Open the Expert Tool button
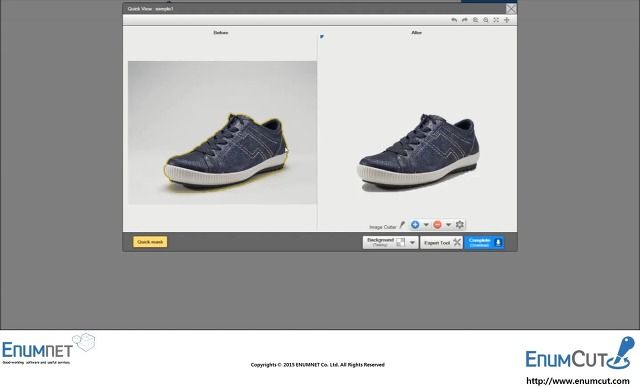 442,242
